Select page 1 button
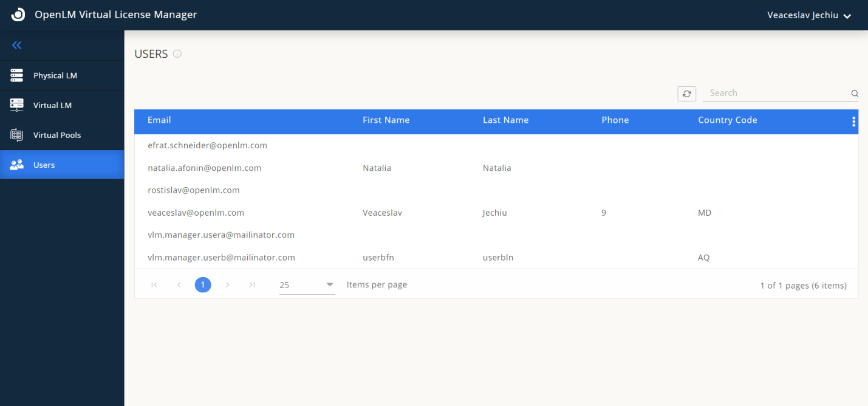 (x=203, y=285)
